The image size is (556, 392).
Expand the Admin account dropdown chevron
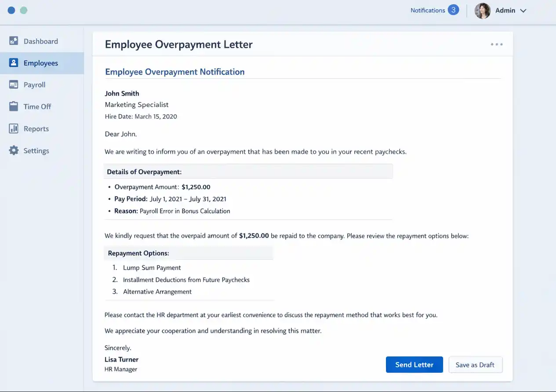pyautogui.click(x=523, y=11)
